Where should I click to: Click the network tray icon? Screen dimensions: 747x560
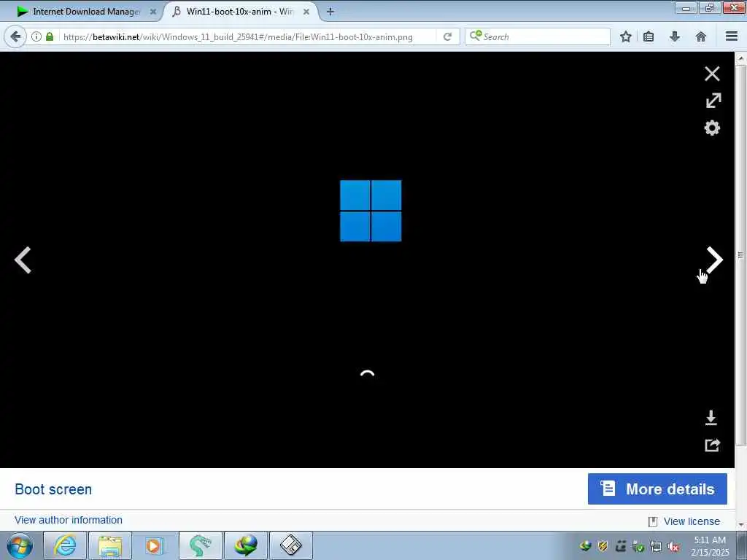[656, 547]
